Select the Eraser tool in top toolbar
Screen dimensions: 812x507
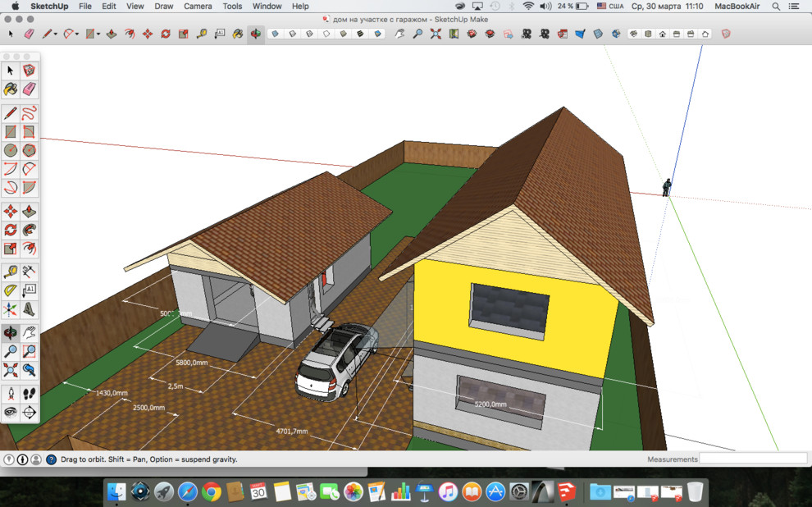pyautogui.click(x=30, y=34)
